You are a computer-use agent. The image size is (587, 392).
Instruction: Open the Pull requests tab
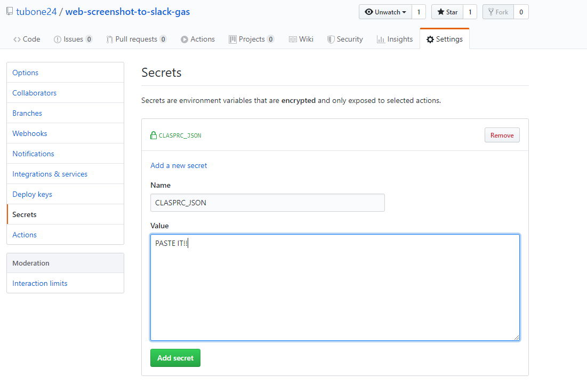click(136, 39)
